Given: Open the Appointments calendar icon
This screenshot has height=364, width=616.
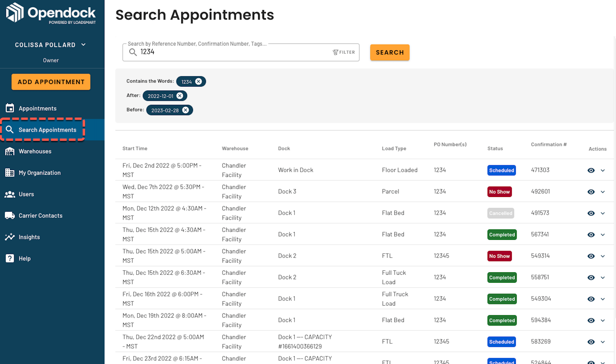Looking at the screenshot, I should [x=10, y=108].
